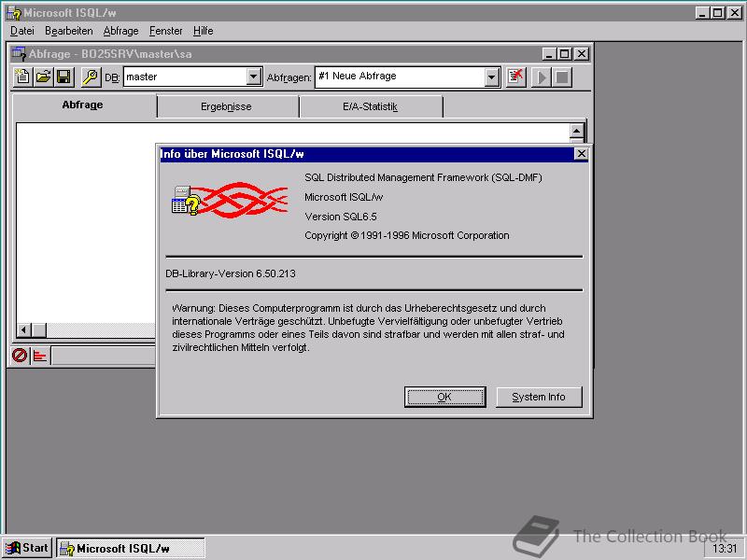The height and width of the screenshot is (560, 747).
Task: Open System Info from the about dialog
Action: tap(539, 397)
